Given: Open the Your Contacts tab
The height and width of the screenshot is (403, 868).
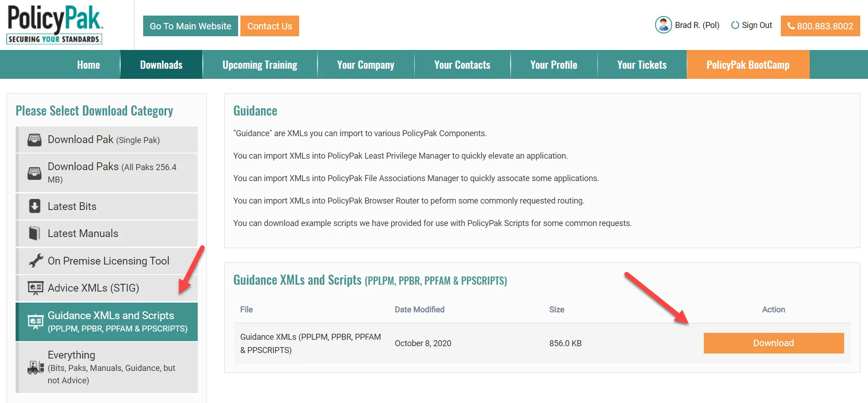Looking at the screenshot, I should [462, 65].
